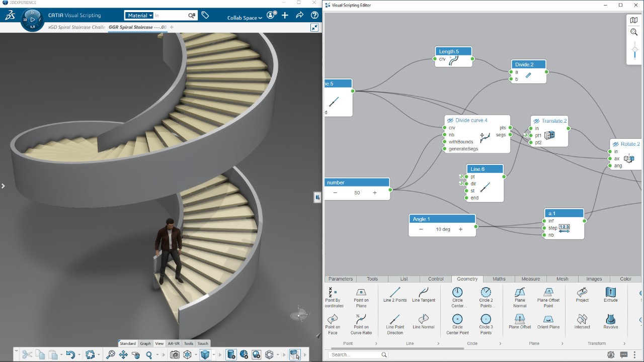Expand the Point section chevron
This screenshot has height=362, width=644.
tap(376, 343)
